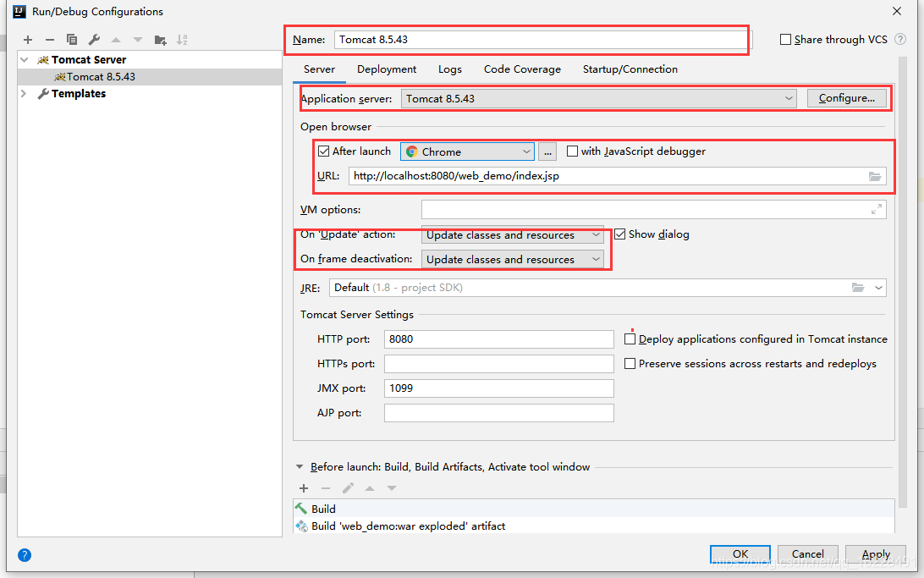Click the artifact icon beside Build 'web_demo:war exploded'
Image resolution: width=924 pixels, height=578 pixels.
click(302, 526)
